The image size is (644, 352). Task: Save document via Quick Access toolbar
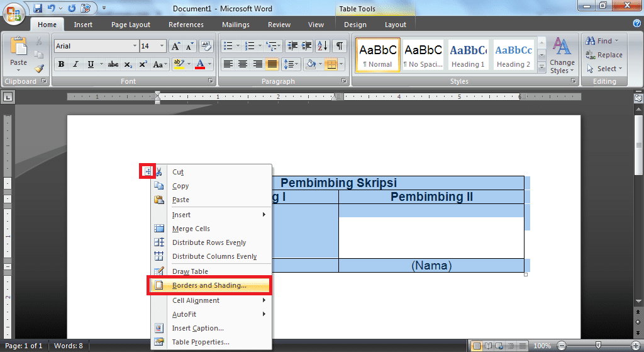[x=38, y=8]
